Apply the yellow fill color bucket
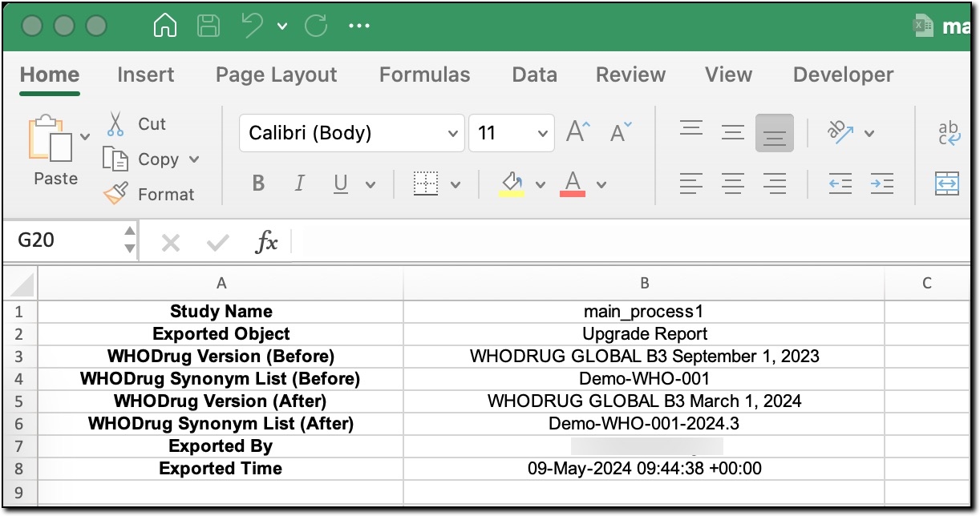 [512, 184]
